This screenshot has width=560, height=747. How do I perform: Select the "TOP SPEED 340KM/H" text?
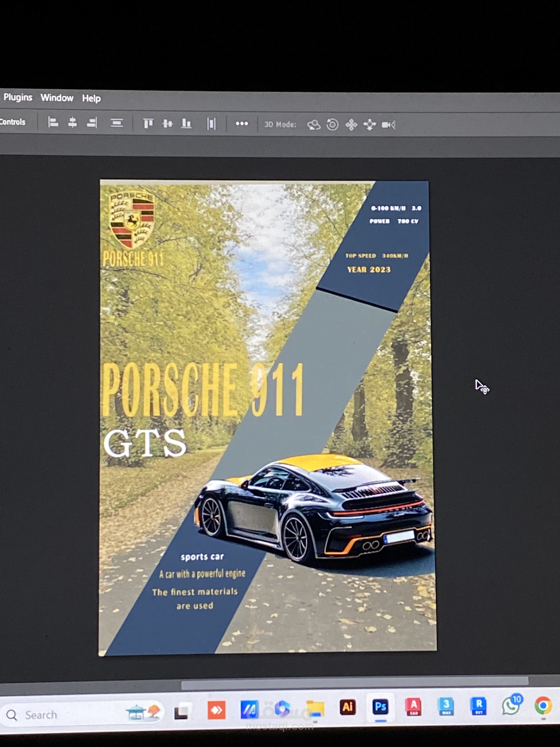click(x=377, y=256)
